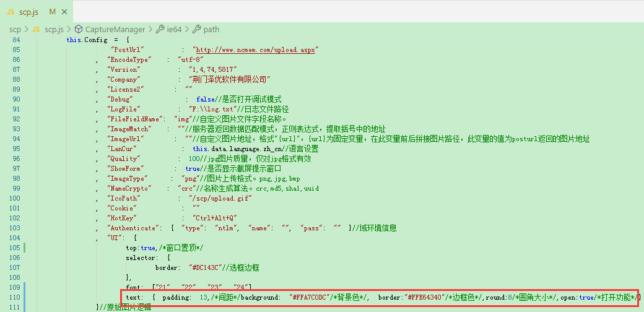Click line number 105 in the gutter
Screen dimensions: 644x312
[x=14, y=248]
